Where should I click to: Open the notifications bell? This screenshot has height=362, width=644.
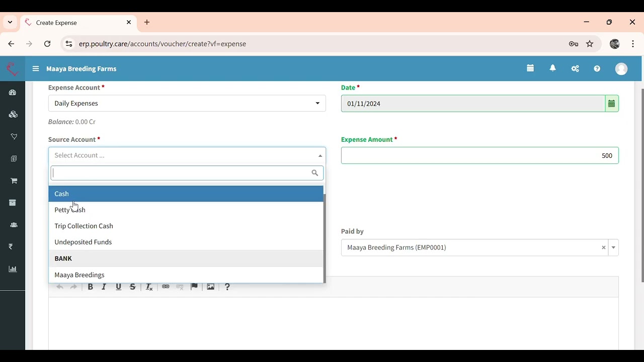pyautogui.click(x=553, y=68)
